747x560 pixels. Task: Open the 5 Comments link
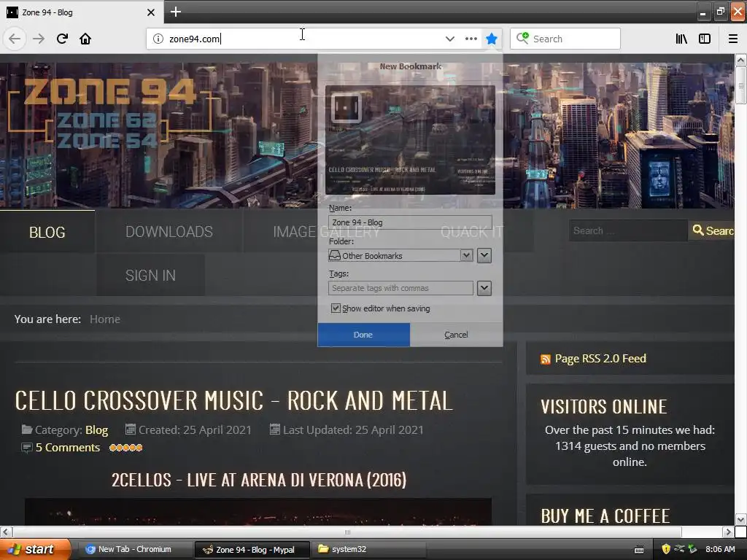click(68, 448)
